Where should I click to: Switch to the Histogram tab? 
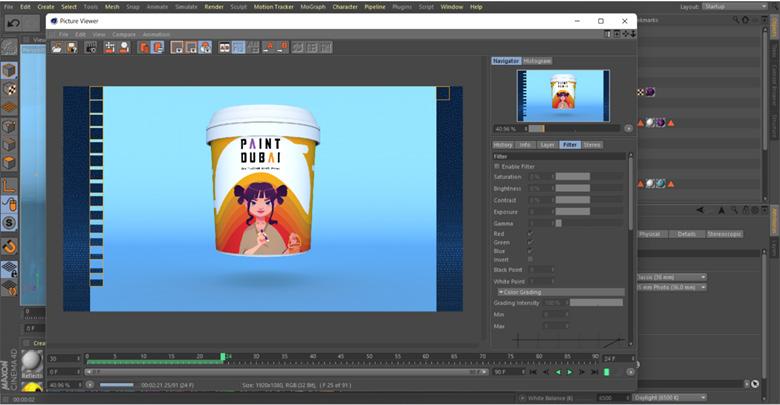pyautogui.click(x=537, y=61)
